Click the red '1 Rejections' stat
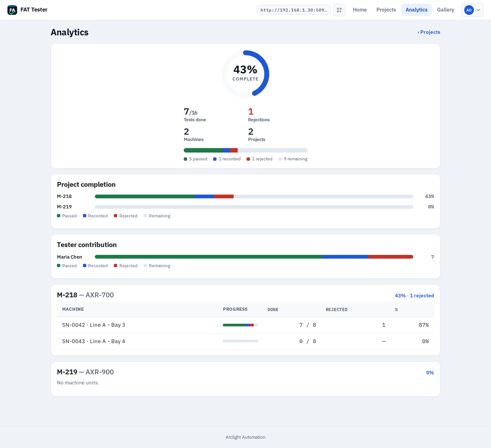The image size is (491, 448). pos(259,115)
